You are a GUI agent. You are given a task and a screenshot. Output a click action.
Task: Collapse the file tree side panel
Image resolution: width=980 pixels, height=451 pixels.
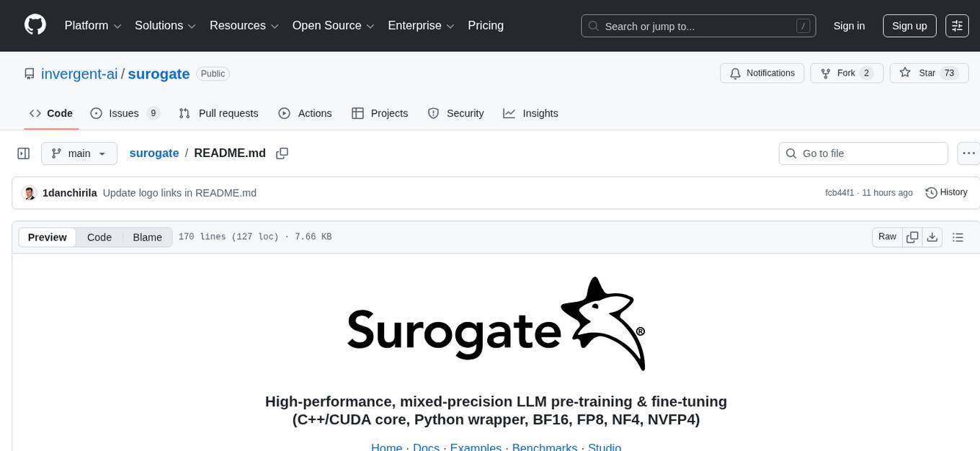[24, 153]
